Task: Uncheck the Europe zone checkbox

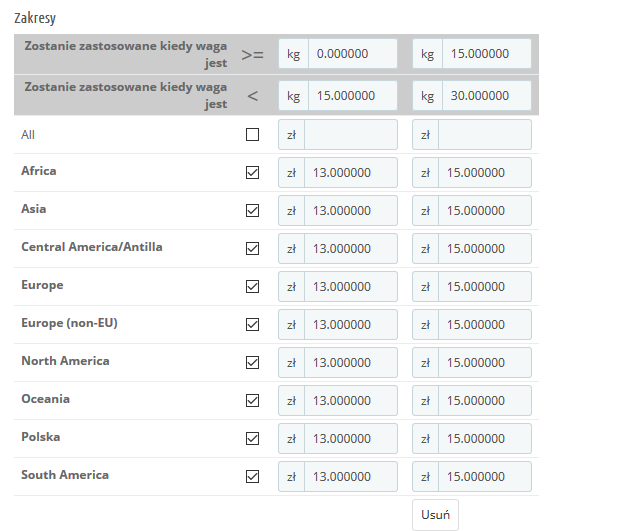Action: [252, 287]
